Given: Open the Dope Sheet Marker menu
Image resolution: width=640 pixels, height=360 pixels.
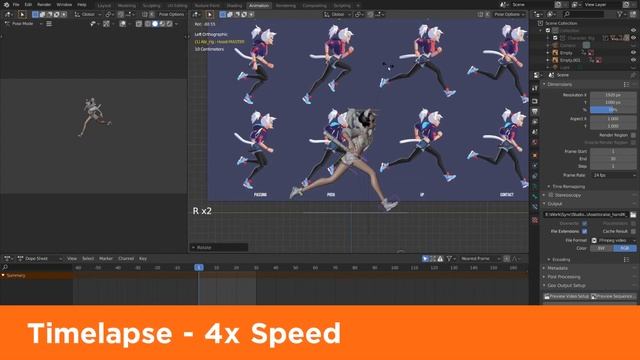Looking at the screenshot, I should coord(106,258).
